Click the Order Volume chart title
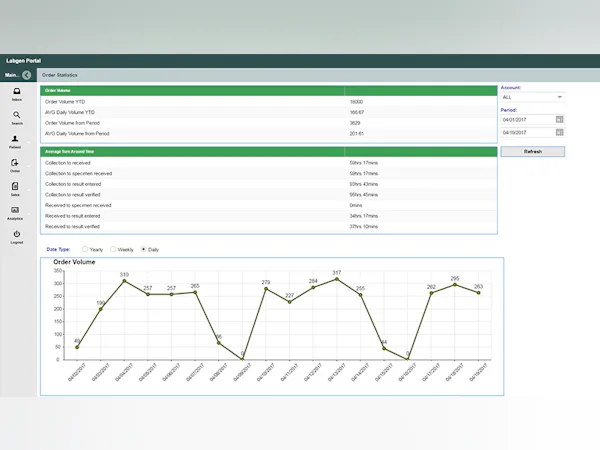The image size is (600, 450). click(74, 262)
